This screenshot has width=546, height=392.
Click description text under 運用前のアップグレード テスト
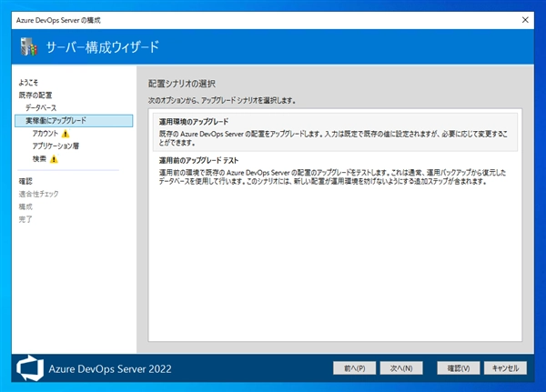click(x=332, y=176)
